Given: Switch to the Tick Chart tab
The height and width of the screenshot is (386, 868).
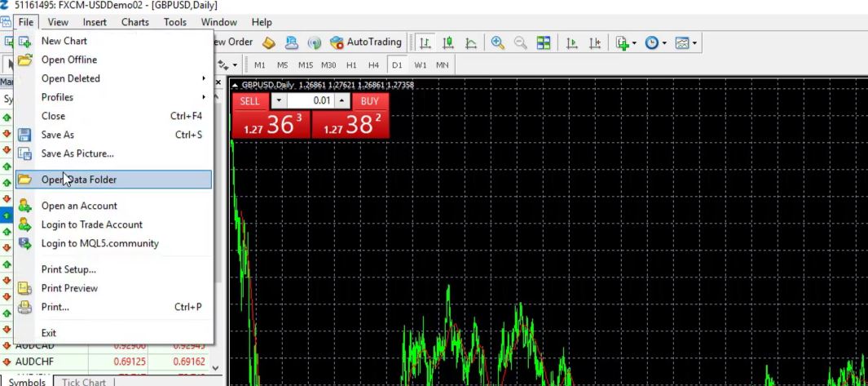Looking at the screenshot, I should pyautogui.click(x=83, y=382).
